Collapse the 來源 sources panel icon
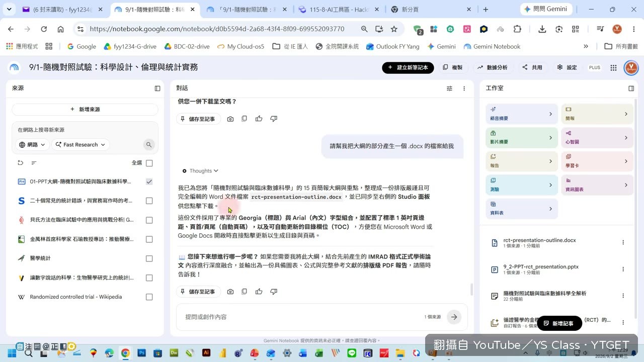 tap(157, 88)
